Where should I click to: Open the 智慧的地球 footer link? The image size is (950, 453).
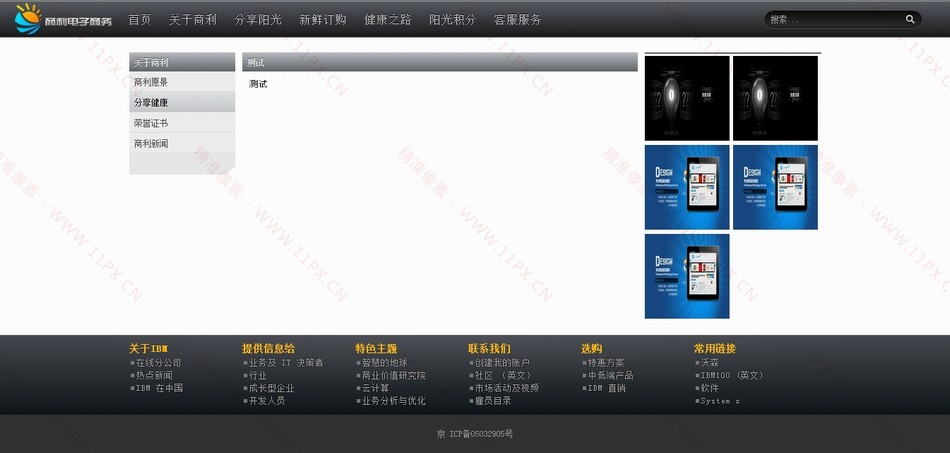coord(385,363)
